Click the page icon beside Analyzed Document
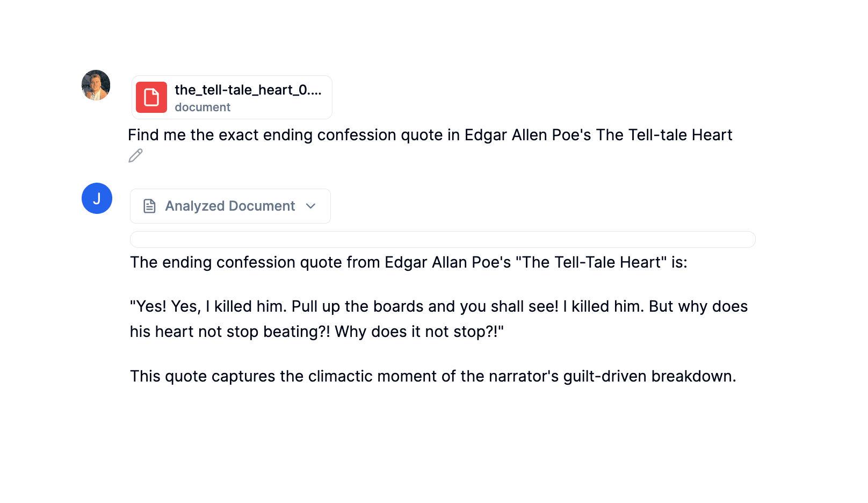This screenshot has height=503, width=868. pos(149,206)
